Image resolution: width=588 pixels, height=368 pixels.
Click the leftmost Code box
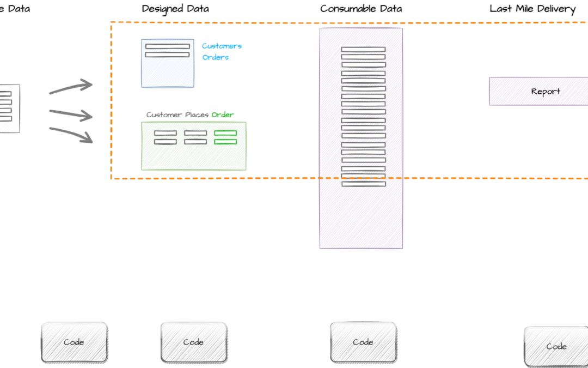[x=74, y=342]
